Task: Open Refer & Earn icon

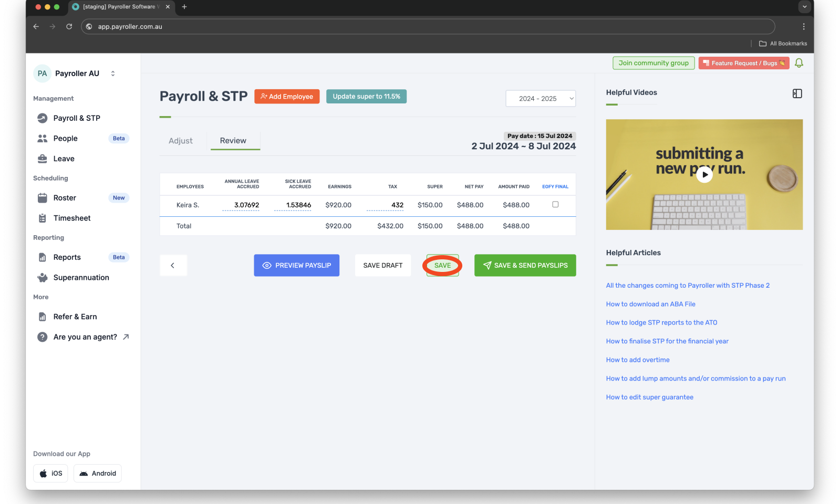Action: coord(43,317)
